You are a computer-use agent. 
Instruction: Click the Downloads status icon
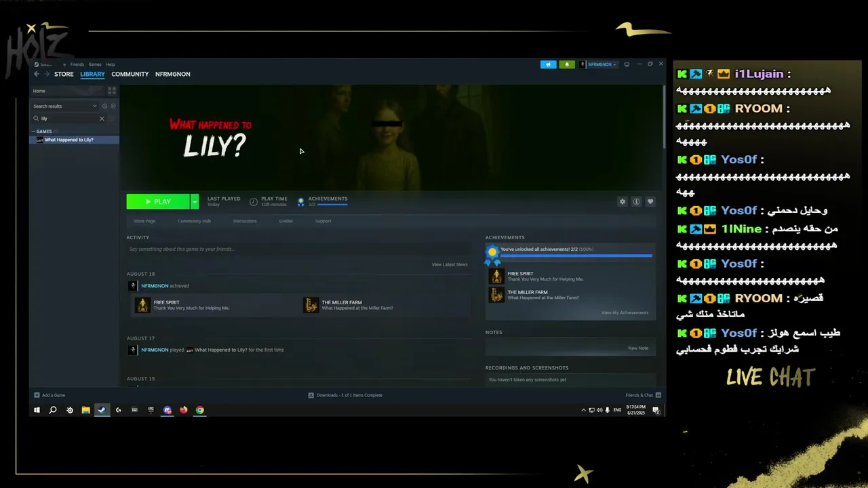click(311, 395)
